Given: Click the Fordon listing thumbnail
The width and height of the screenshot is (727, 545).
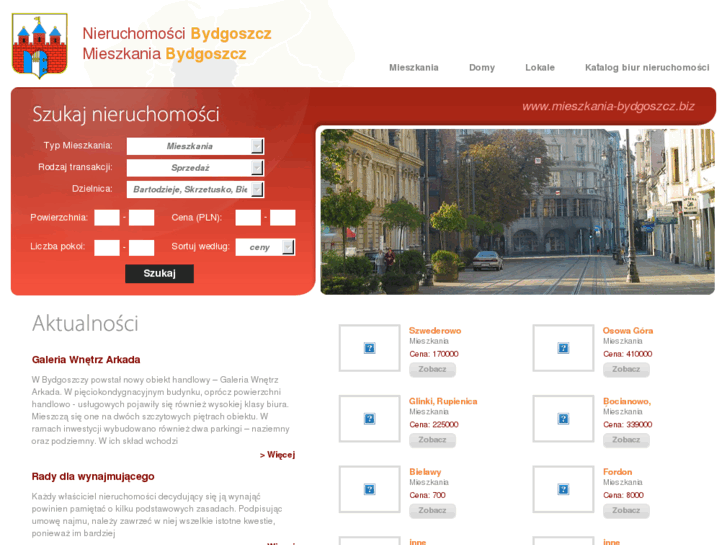Looking at the screenshot, I should coord(563,489).
